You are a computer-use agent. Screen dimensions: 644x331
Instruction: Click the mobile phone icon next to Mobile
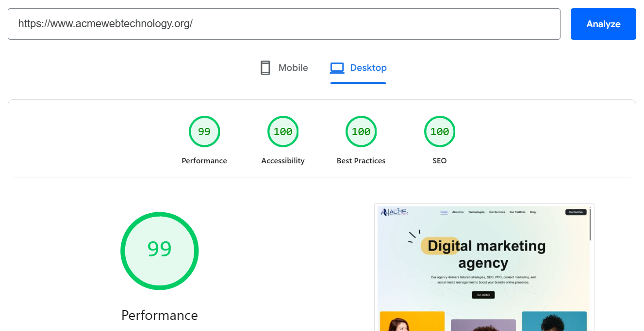(x=265, y=67)
